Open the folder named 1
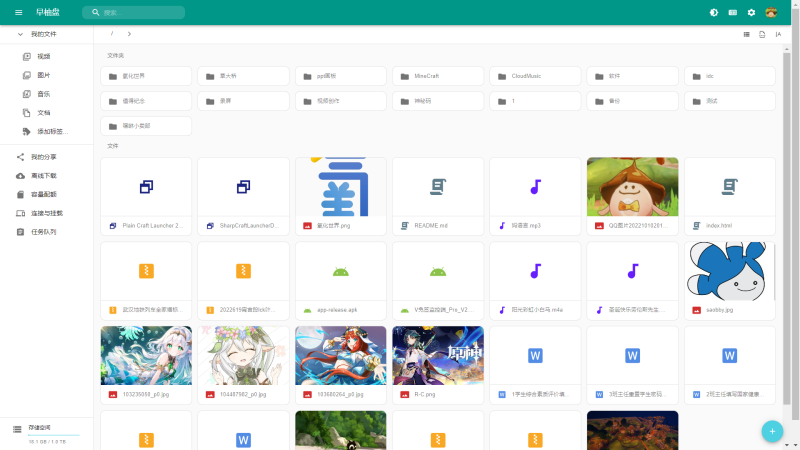The width and height of the screenshot is (800, 450). point(535,101)
